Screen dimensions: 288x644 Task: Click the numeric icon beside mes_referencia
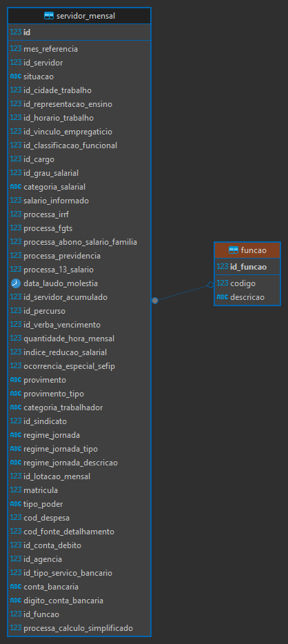[x=16, y=49]
